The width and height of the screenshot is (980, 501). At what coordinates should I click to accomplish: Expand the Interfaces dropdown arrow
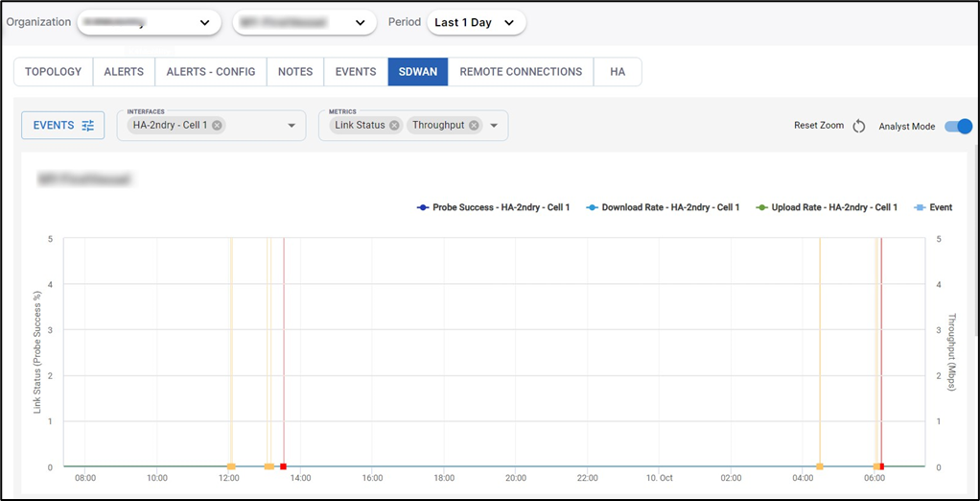tap(292, 126)
